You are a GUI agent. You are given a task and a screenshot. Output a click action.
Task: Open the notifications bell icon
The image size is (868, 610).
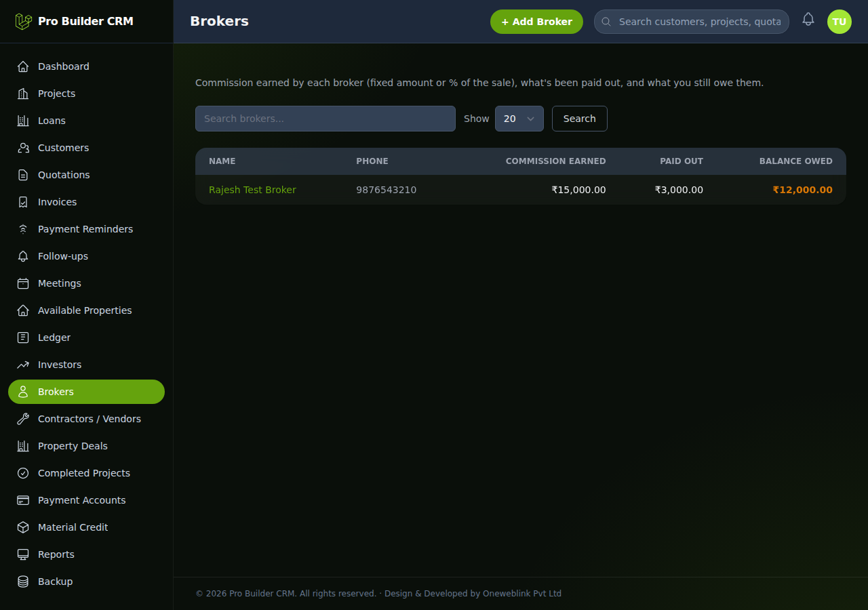[808, 20]
